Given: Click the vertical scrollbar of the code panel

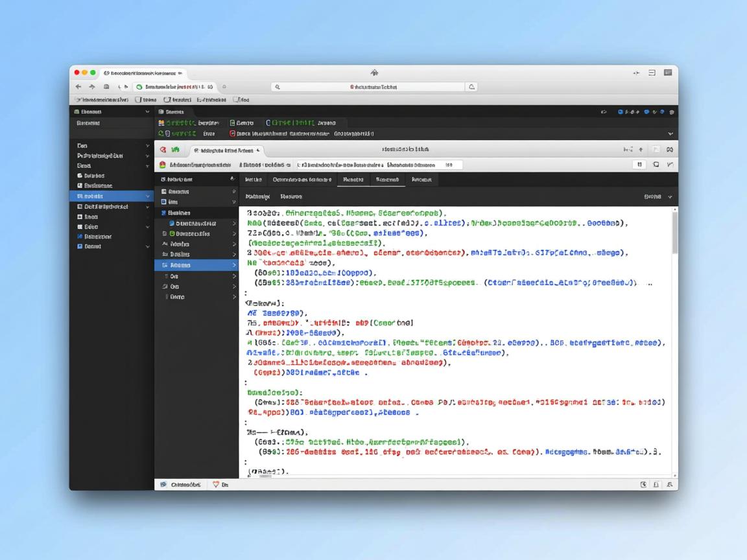Looking at the screenshot, I should click(674, 233).
